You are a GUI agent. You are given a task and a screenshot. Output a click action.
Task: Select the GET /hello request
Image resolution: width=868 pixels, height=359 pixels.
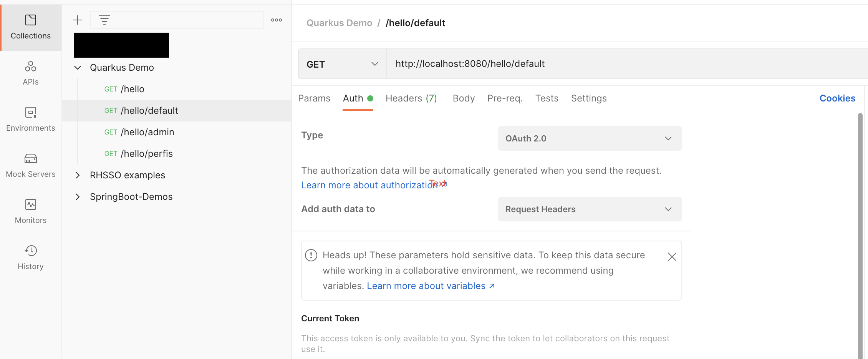177,89
